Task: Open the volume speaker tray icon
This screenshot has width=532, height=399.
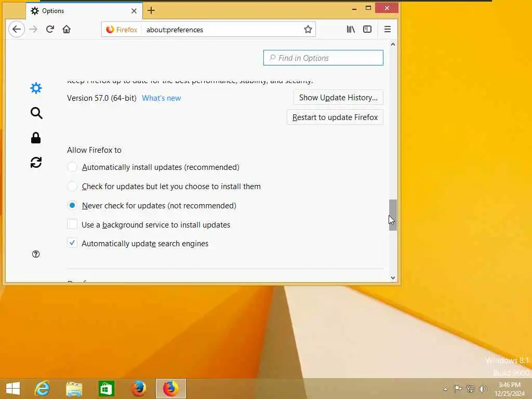Action: pos(483,389)
